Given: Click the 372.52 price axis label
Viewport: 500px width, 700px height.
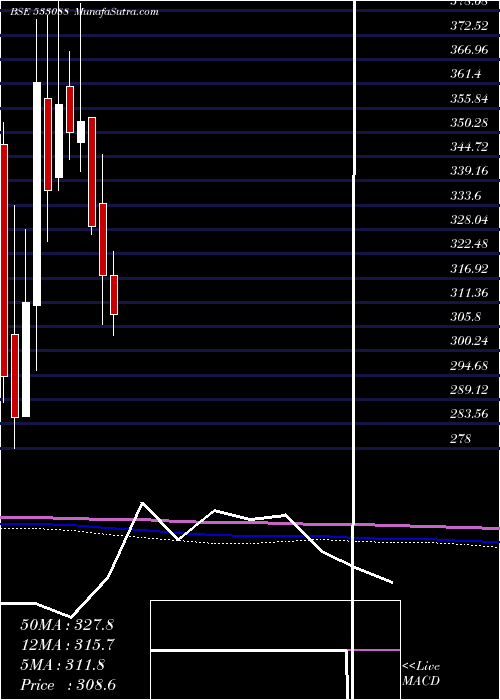Looking at the screenshot, I should (469, 26).
